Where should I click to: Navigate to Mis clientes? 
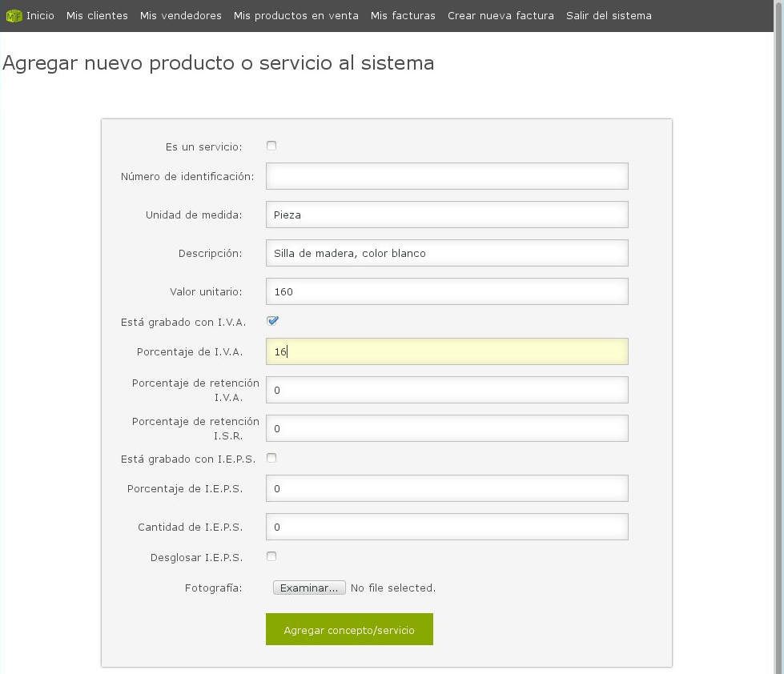point(96,15)
